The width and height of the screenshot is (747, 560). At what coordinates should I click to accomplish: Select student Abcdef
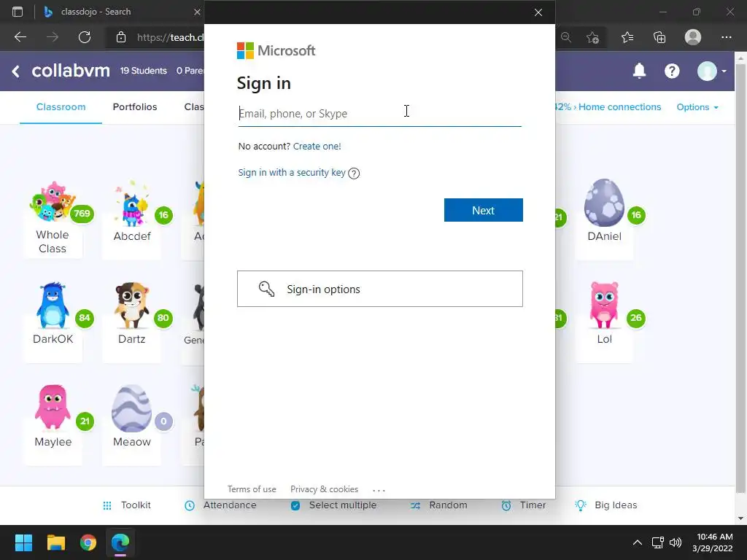pyautogui.click(x=132, y=219)
